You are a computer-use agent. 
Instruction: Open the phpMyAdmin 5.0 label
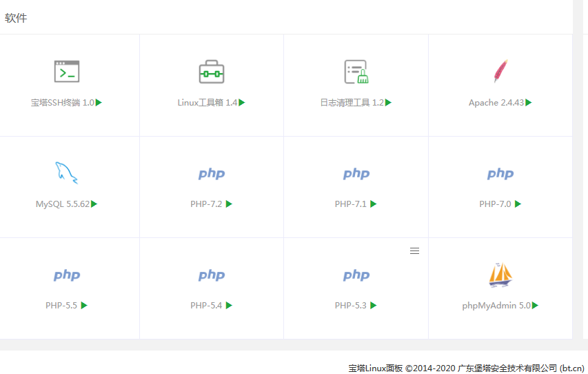coord(496,306)
